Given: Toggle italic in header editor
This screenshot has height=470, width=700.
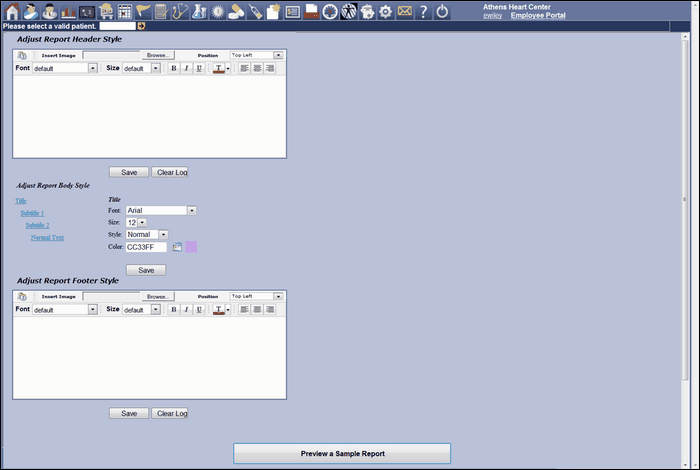Looking at the screenshot, I should coord(187,68).
